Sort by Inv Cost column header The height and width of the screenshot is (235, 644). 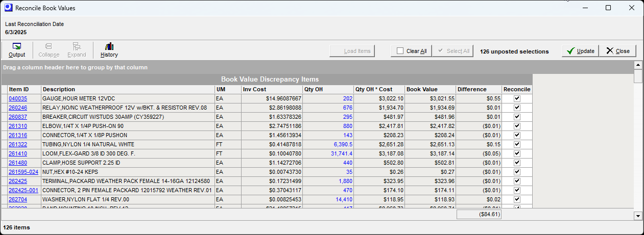coord(272,89)
